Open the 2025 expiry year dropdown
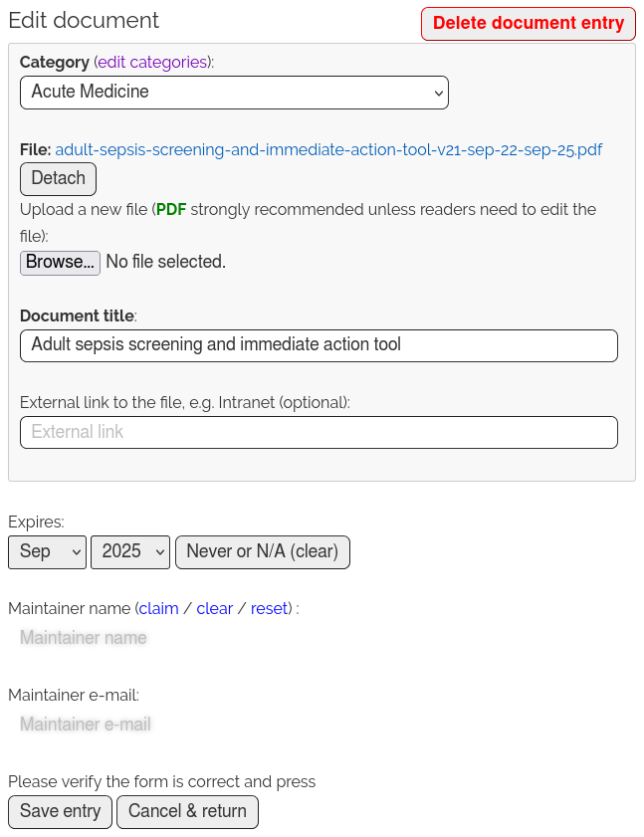Image resolution: width=644 pixels, height=837 pixels. (x=130, y=552)
